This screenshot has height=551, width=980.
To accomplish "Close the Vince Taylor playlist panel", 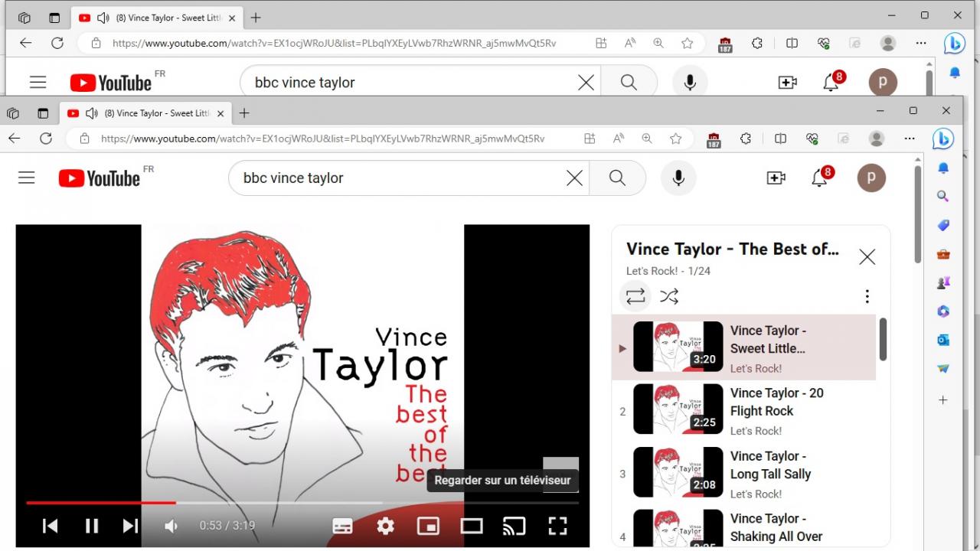I will click(867, 257).
